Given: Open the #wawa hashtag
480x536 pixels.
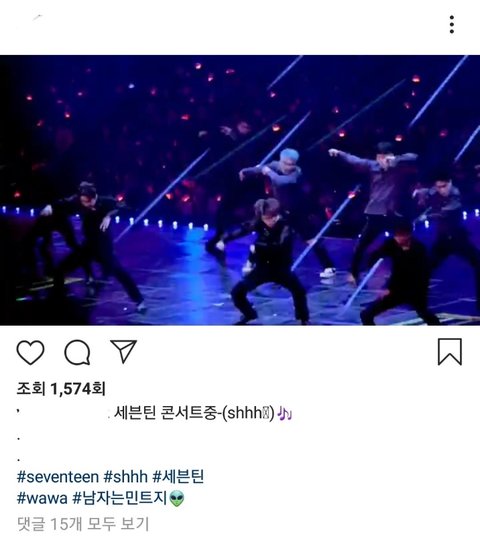Looking at the screenshot, I should tap(42, 498).
